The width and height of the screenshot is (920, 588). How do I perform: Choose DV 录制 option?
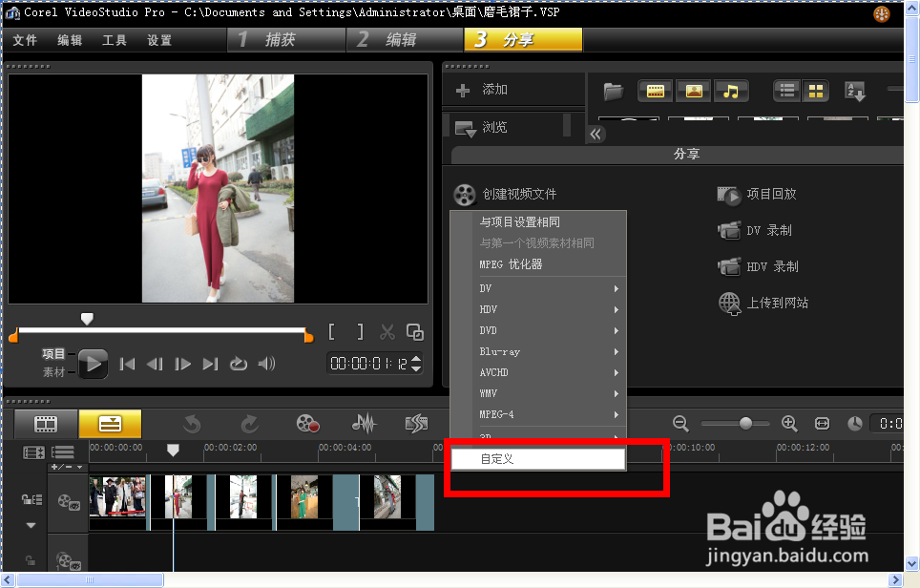point(755,230)
